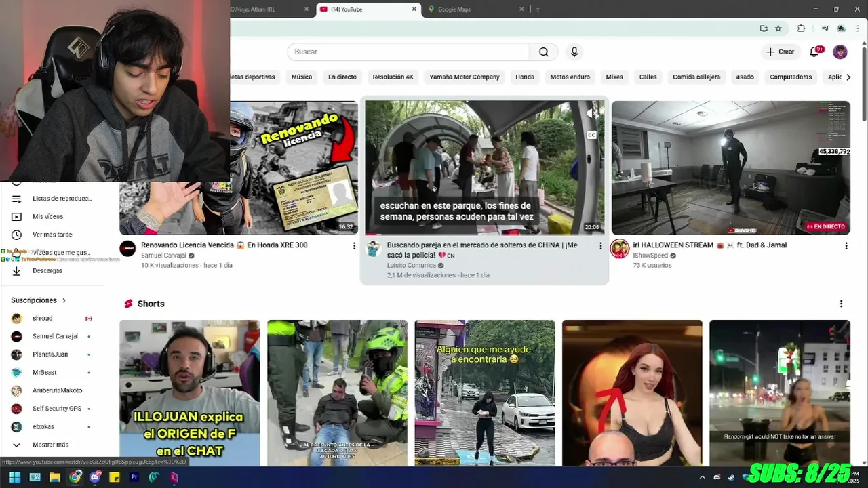Open Self Security GPS subscription
Viewport: 868px width, 488px height.
(x=58, y=409)
